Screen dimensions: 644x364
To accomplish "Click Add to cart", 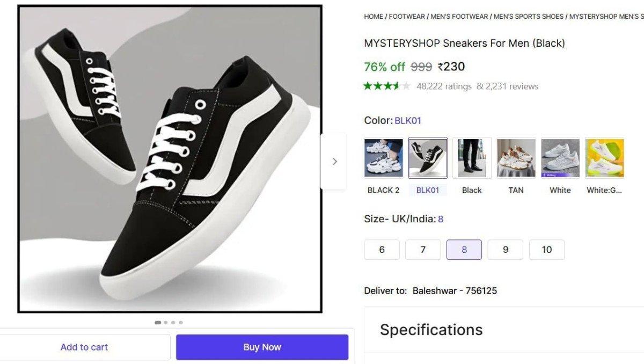I will 84,347.
